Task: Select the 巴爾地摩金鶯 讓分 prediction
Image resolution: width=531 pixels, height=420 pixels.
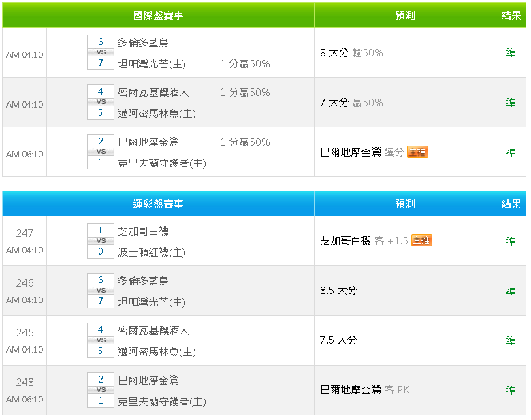Action: tap(361, 152)
